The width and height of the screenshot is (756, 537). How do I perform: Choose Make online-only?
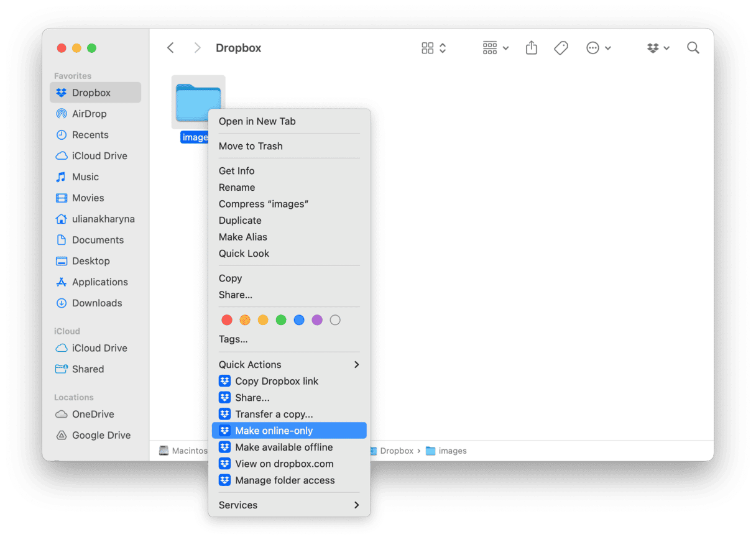point(289,431)
